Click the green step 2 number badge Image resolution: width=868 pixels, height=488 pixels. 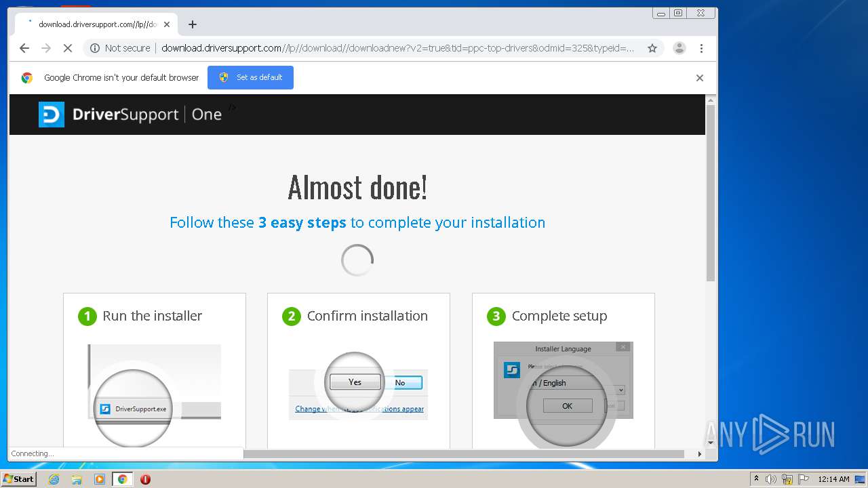point(292,316)
